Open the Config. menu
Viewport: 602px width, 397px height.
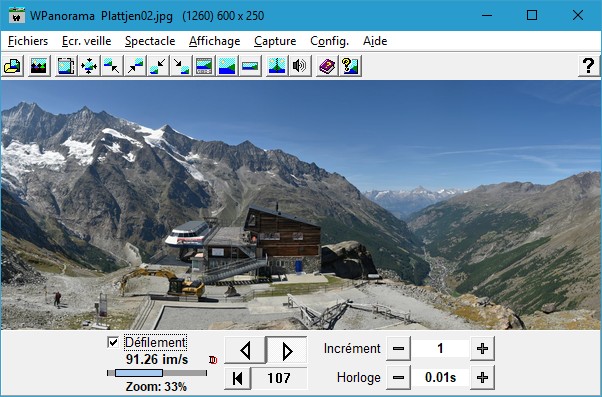330,41
